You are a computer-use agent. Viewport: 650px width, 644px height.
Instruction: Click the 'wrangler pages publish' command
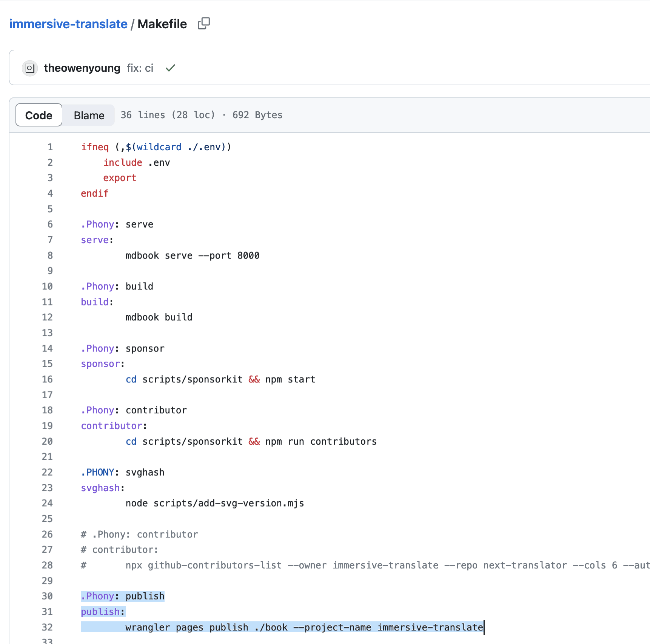point(304,627)
